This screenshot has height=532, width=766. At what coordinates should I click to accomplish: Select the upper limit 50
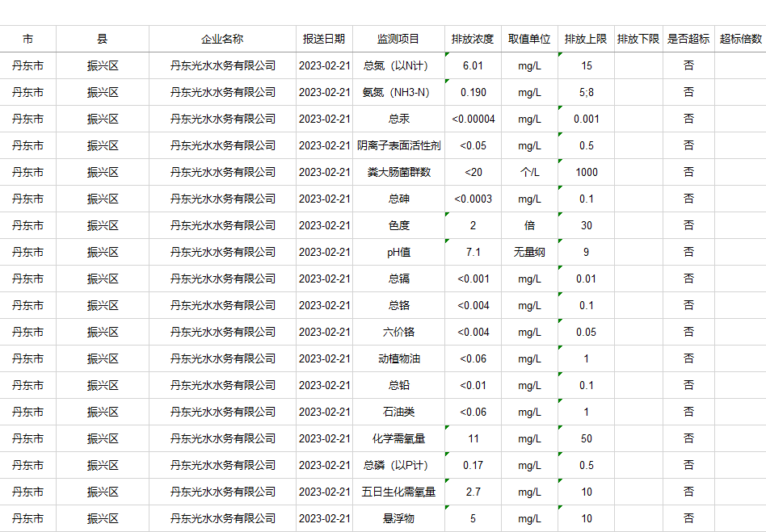586,439
